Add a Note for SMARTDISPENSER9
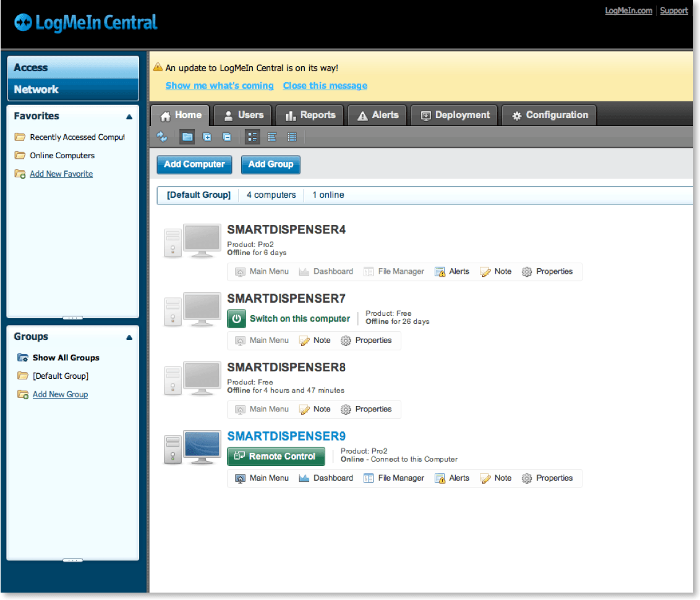The height and width of the screenshot is (600, 700). [495, 478]
